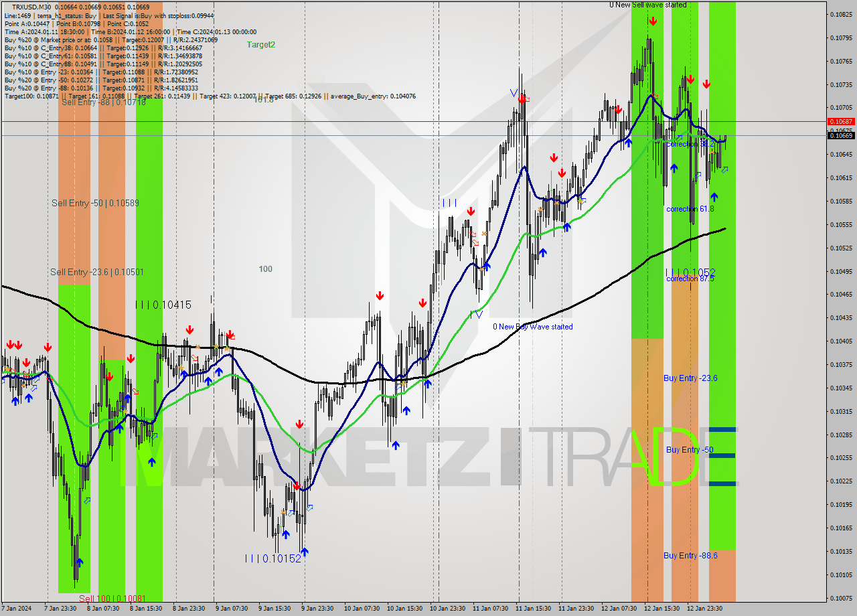Screen dimensions: 857x616
Task: Select the 'Buy %10 @ Entry -23: 0.10364' line
Action: coord(101,72)
